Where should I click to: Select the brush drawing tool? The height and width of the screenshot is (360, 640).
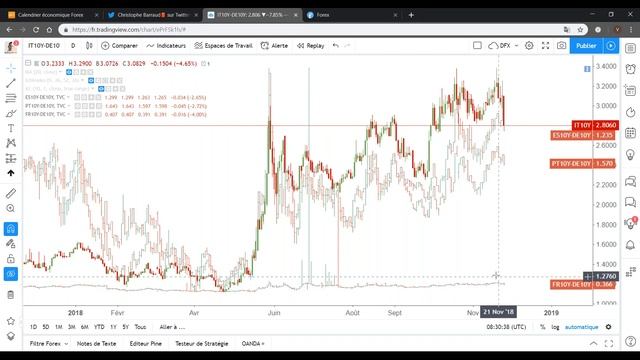click(11, 113)
